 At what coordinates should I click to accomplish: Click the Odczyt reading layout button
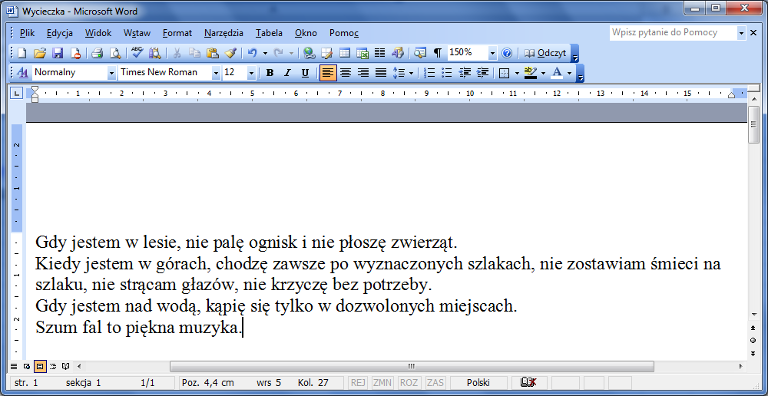pos(545,53)
